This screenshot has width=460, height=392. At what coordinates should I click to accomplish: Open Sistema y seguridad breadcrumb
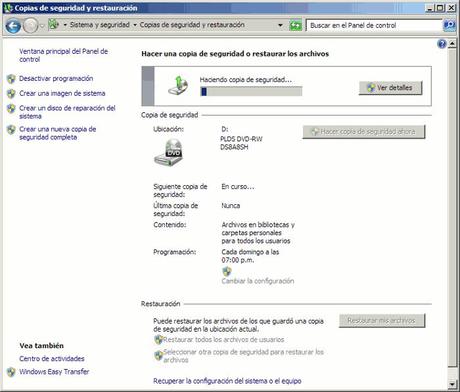100,25
